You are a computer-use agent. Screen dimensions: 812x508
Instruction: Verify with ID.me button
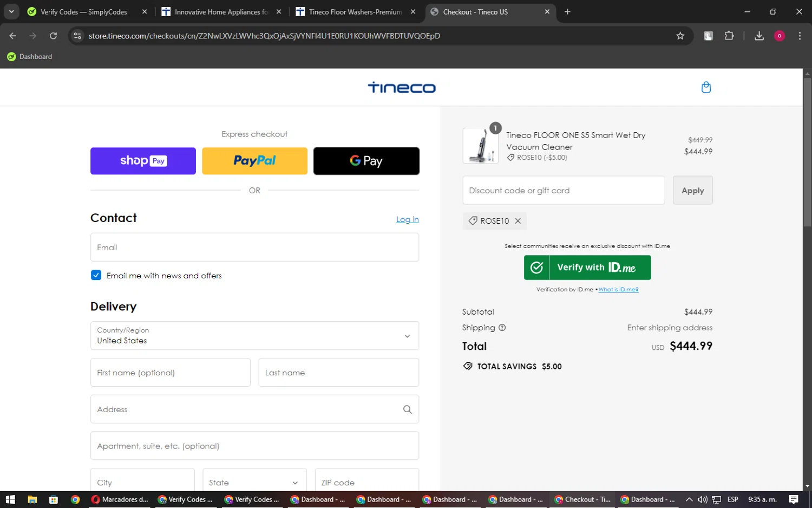pos(587,268)
